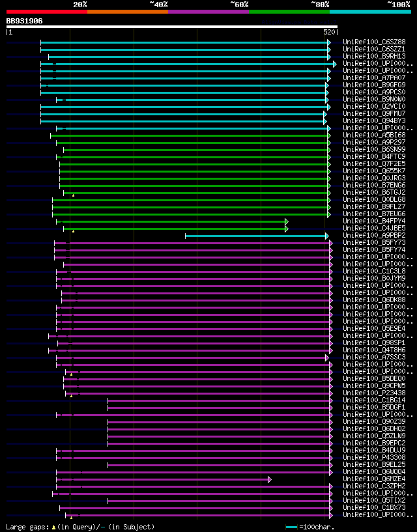Select the BB931906 query sequence name
Viewport: 417px width, 532px height.
(x=25, y=21)
